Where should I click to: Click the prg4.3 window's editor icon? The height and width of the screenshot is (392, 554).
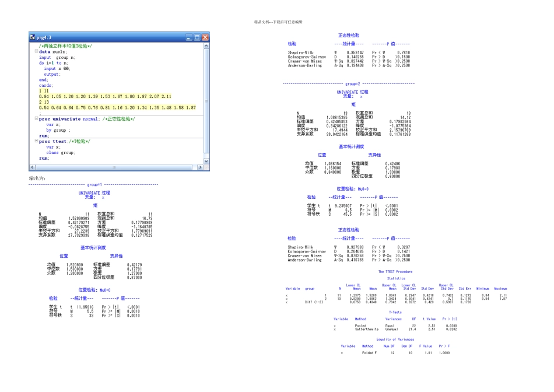tap(33, 37)
